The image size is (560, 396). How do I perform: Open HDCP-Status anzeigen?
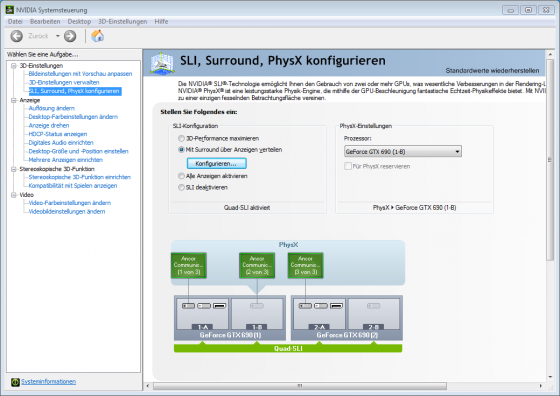click(58, 134)
